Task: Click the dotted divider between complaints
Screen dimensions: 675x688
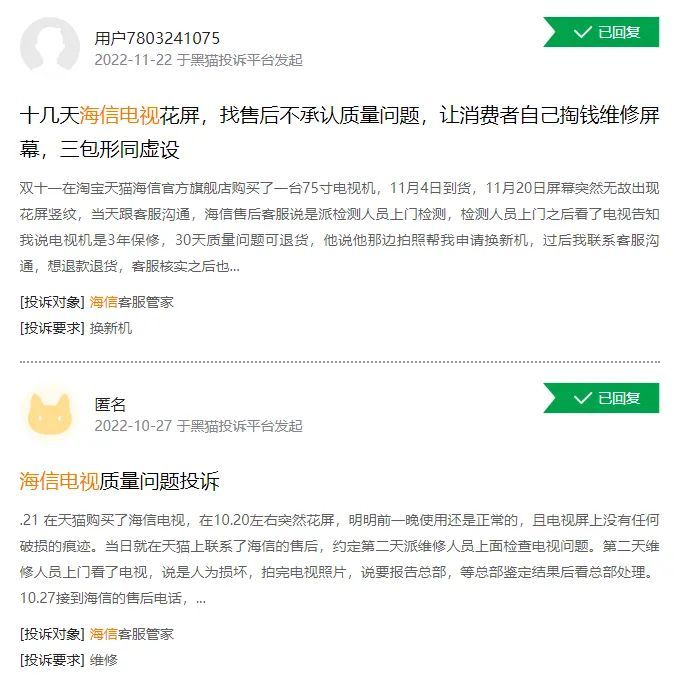Action: pyautogui.click(x=339, y=362)
